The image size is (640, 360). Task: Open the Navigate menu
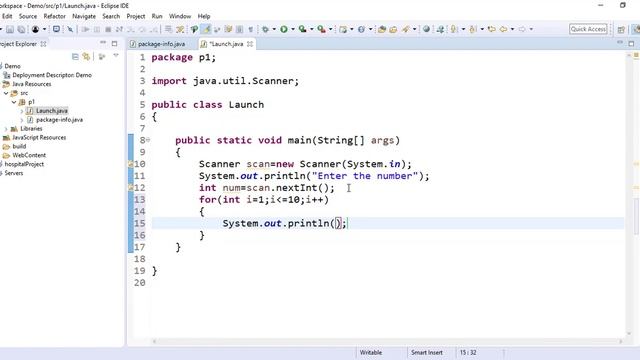point(84,16)
